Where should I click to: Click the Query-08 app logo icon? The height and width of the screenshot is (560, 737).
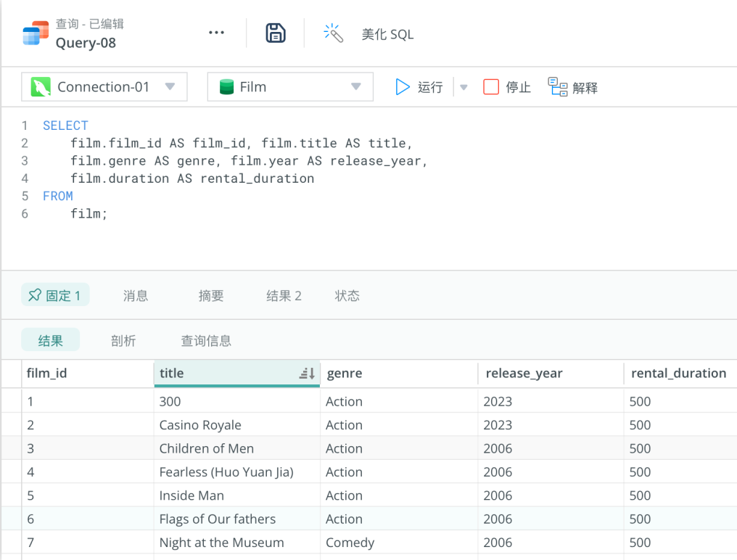36,33
